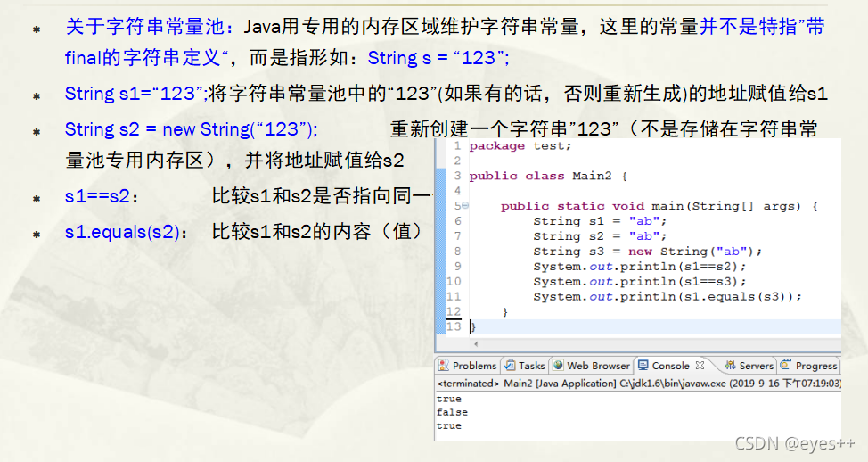Close the Console view with its X
This screenshot has width=868, height=462.
(700, 365)
